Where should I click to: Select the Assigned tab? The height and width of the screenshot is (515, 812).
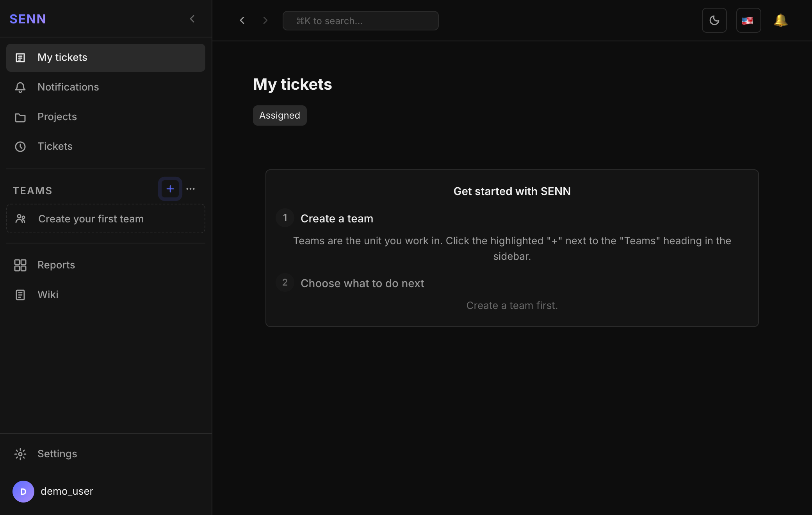click(280, 115)
